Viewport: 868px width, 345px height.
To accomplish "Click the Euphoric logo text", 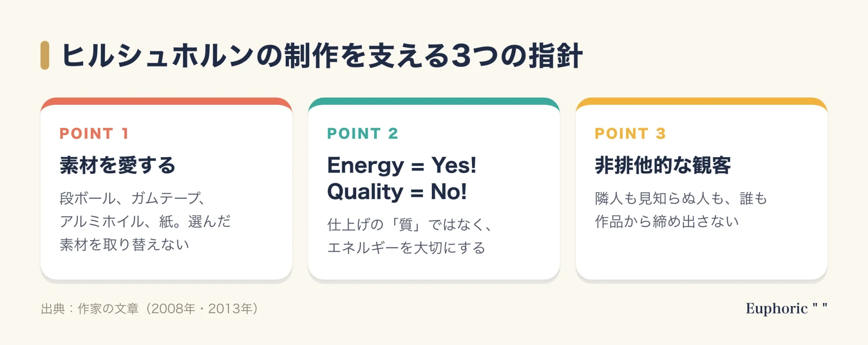I will click(x=786, y=308).
